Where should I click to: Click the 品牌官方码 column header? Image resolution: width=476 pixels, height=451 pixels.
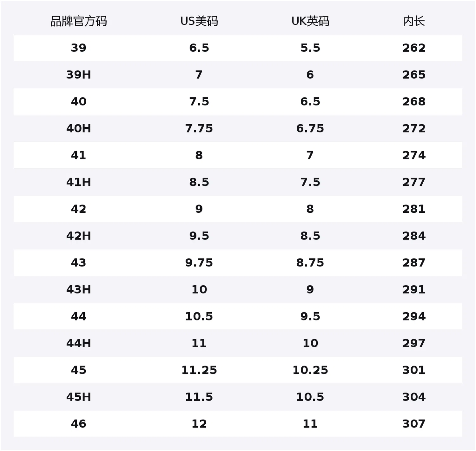coord(78,21)
